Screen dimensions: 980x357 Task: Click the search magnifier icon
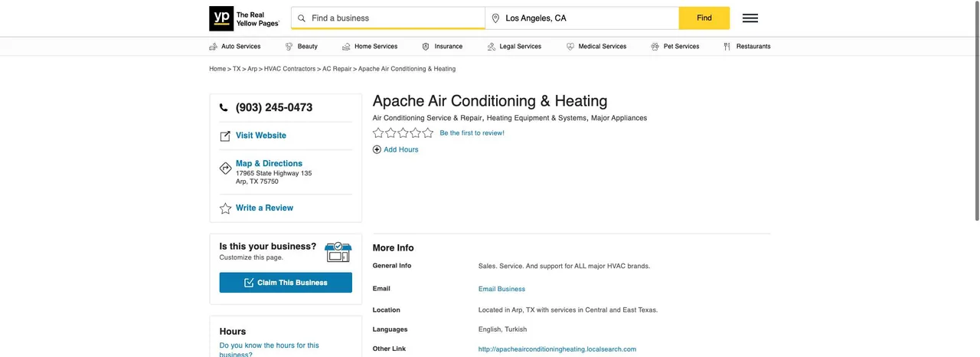(302, 18)
